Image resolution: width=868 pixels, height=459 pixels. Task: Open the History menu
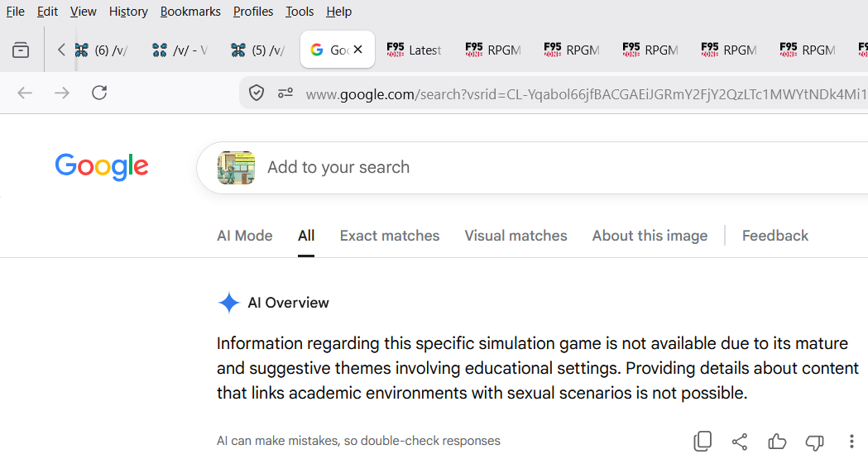(128, 12)
